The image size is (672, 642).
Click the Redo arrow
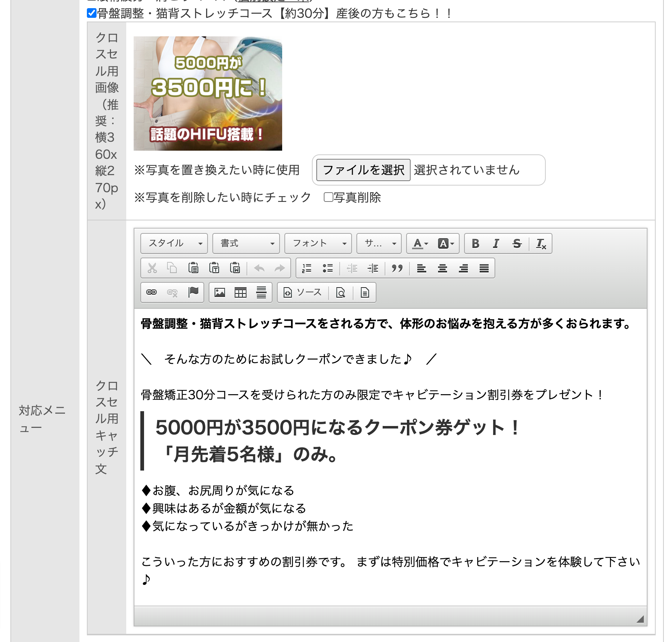click(x=280, y=268)
